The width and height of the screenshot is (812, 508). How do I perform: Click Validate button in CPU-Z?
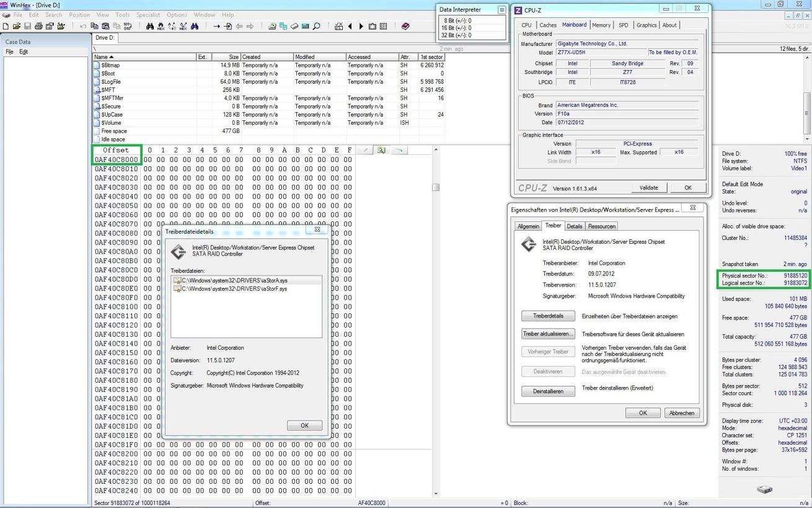click(648, 187)
